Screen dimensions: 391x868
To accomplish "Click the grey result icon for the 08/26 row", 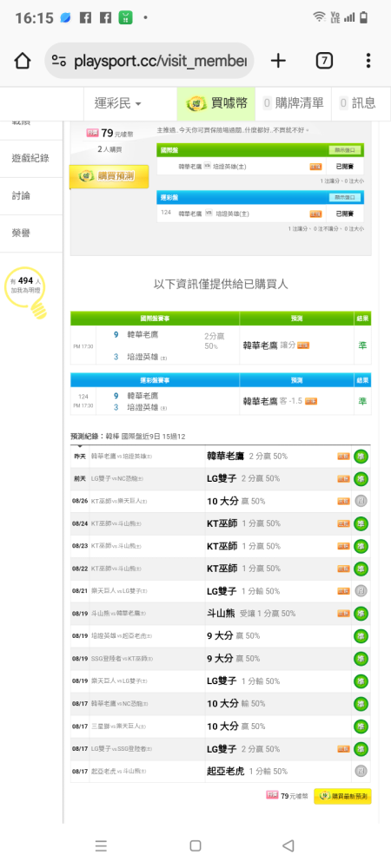I will [361, 501].
